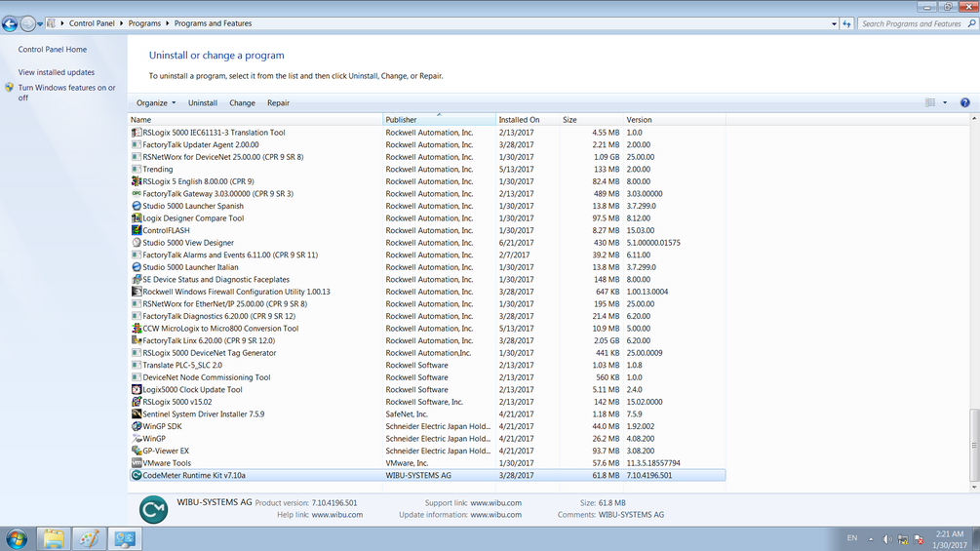
Task: Sort by the Version column header
Action: point(675,119)
